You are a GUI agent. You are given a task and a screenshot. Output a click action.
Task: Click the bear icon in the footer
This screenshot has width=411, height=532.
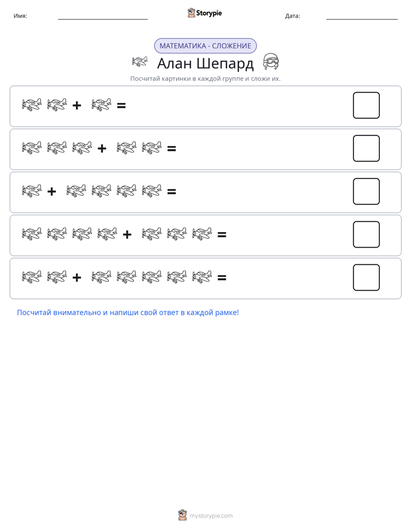(x=182, y=515)
